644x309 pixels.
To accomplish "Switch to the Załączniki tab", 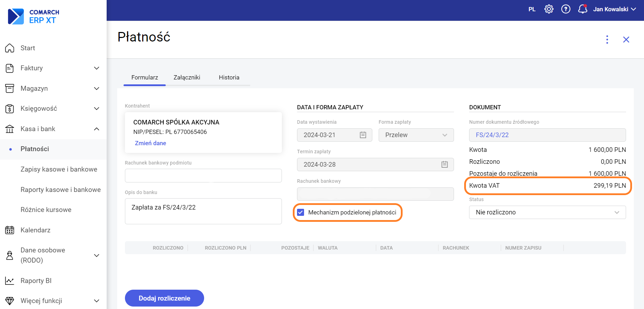I will [187, 77].
